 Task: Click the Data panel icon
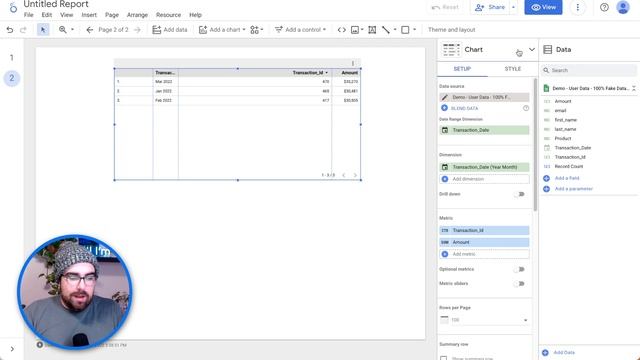tap(548, 49)
